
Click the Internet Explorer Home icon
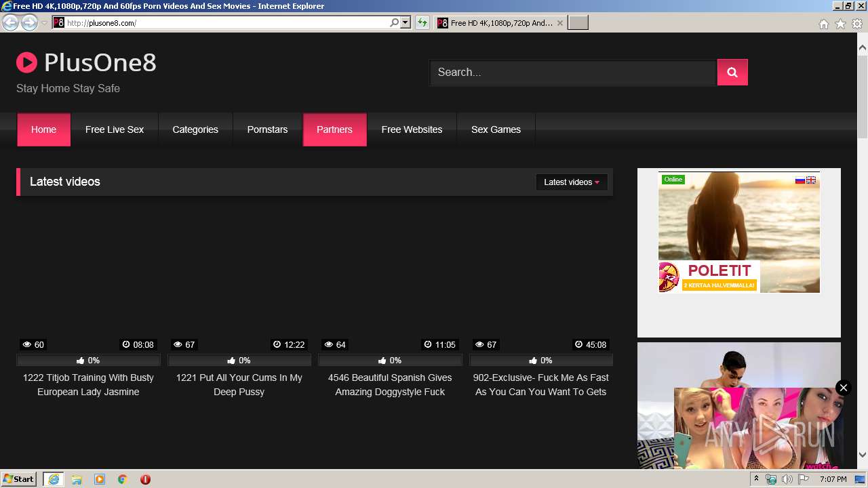(x=823, y=24)
